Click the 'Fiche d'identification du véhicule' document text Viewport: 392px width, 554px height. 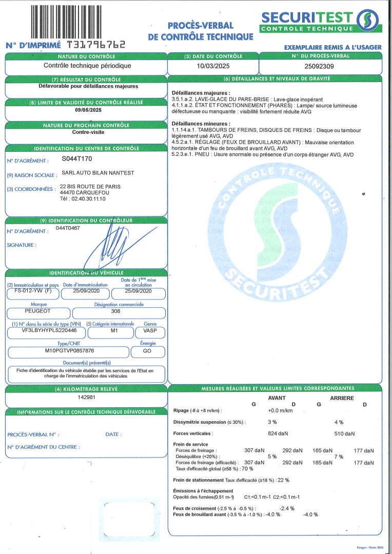click(x=85, y=373)
